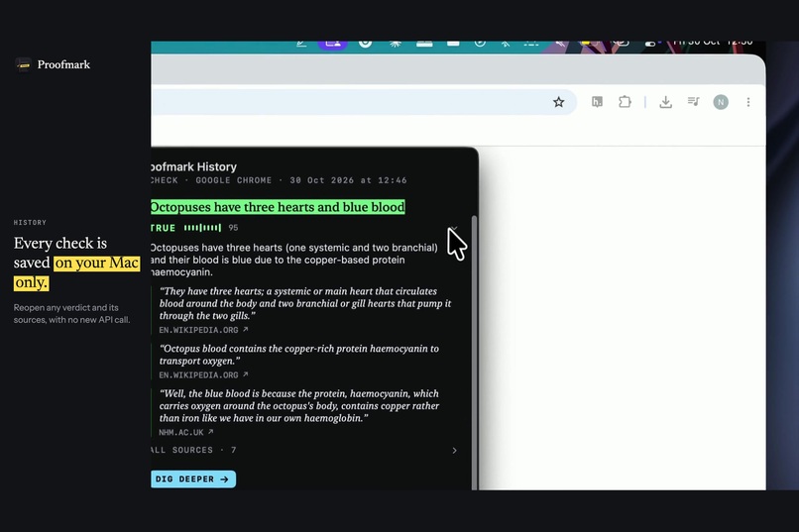Click the highlighted 'on your Mac only.' phrase
Viewport: 799px width, 532px height.
click(77, 272)
